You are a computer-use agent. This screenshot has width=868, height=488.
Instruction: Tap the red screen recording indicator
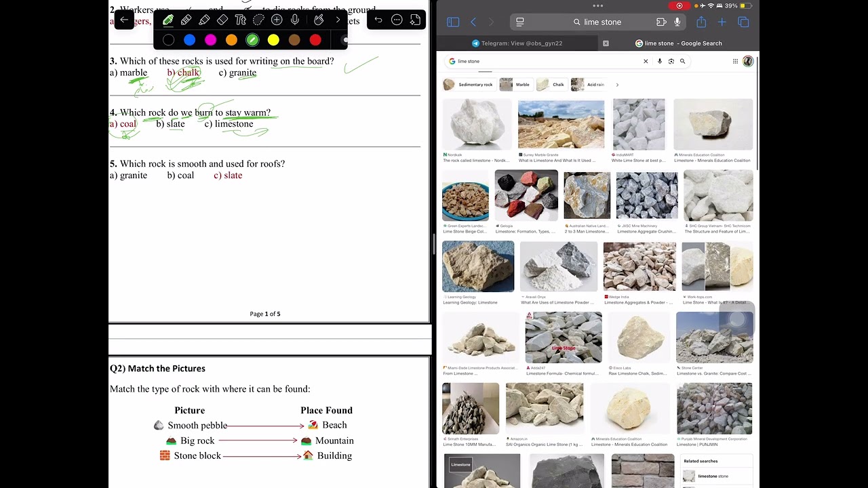click(x=679, y=5)
